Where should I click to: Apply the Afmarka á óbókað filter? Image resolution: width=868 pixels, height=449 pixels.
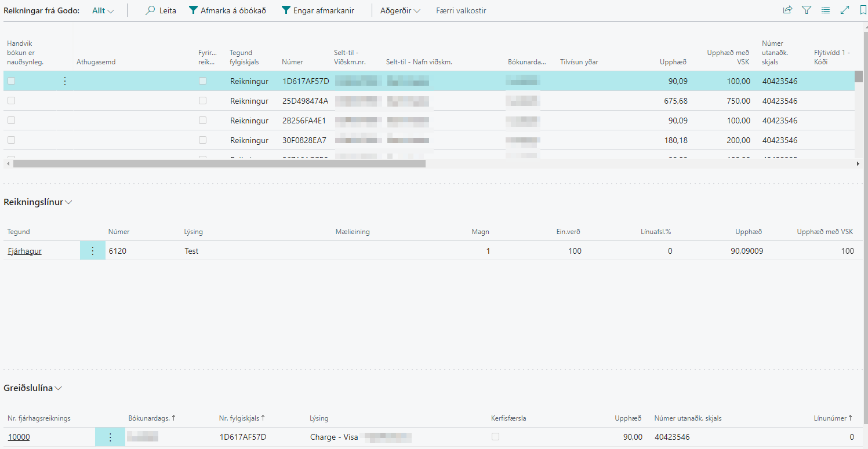pos(227,10)
